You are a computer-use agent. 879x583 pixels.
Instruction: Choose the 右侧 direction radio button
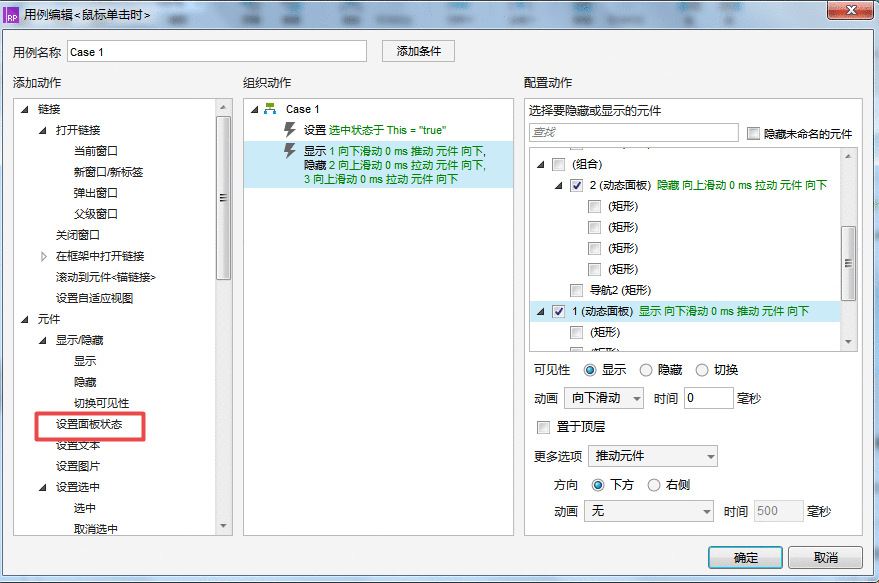[654, 485]
